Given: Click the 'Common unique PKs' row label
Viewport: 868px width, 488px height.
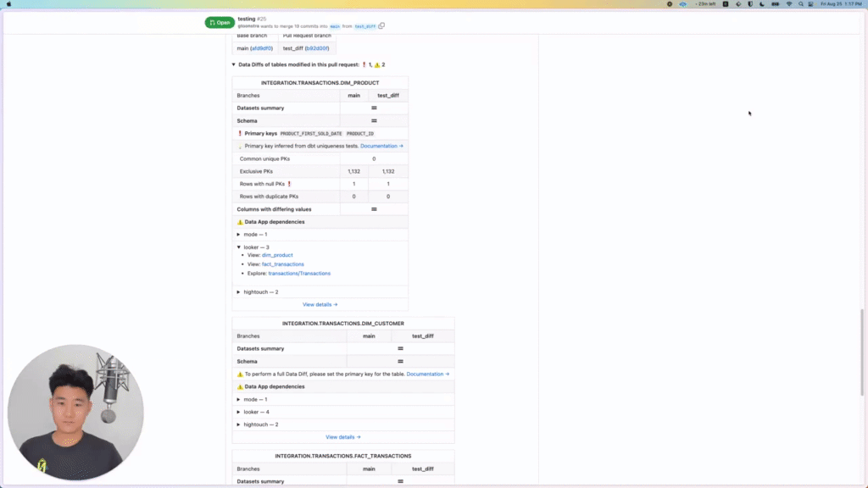Looking at the screenshot, I should coord(264,158).
